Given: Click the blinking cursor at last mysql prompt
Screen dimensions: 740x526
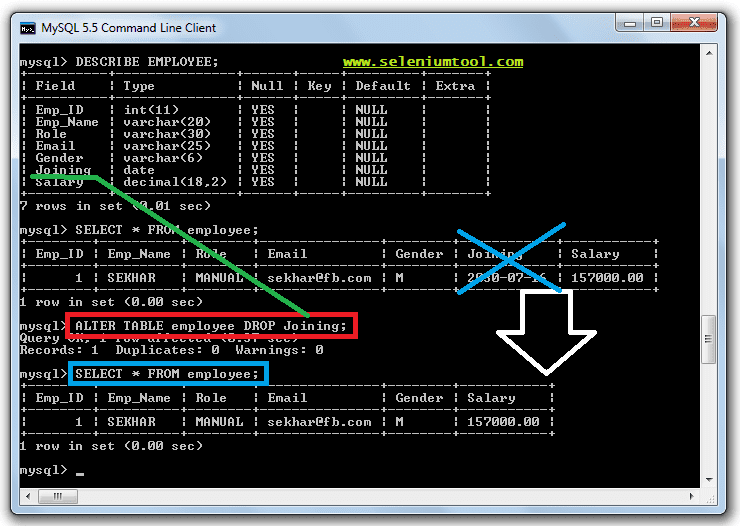Looking at the screenshot, I should [x=80, y=470].
